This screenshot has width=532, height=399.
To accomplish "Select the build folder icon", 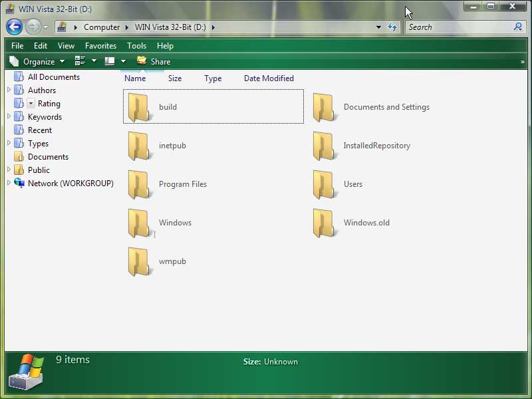I will click(139, 107).
